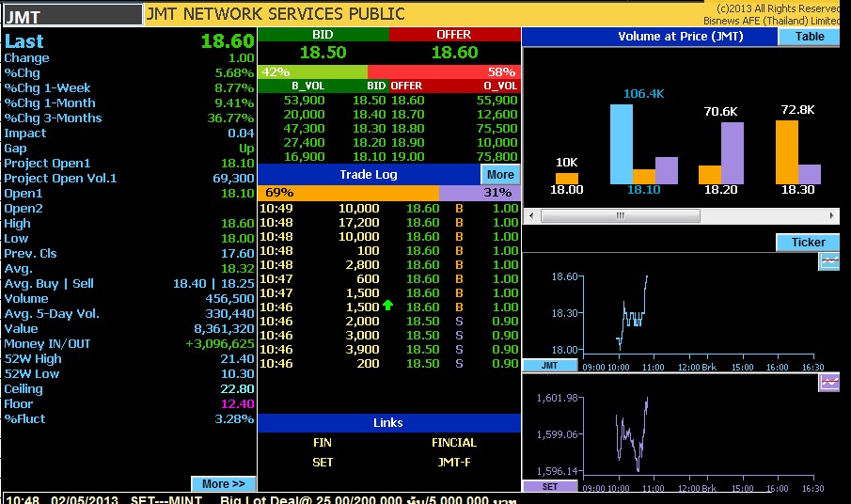Click the red 58% offer ratio bar

pos(444,71)
